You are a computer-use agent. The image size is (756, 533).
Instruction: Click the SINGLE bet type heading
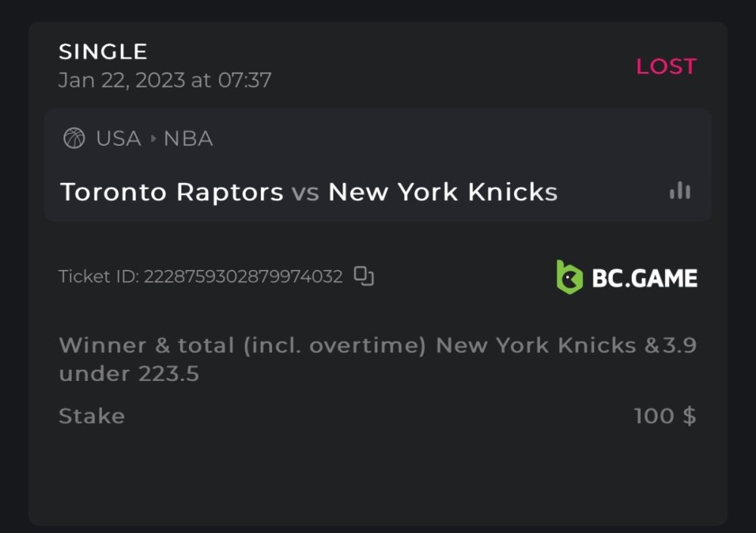103,51
